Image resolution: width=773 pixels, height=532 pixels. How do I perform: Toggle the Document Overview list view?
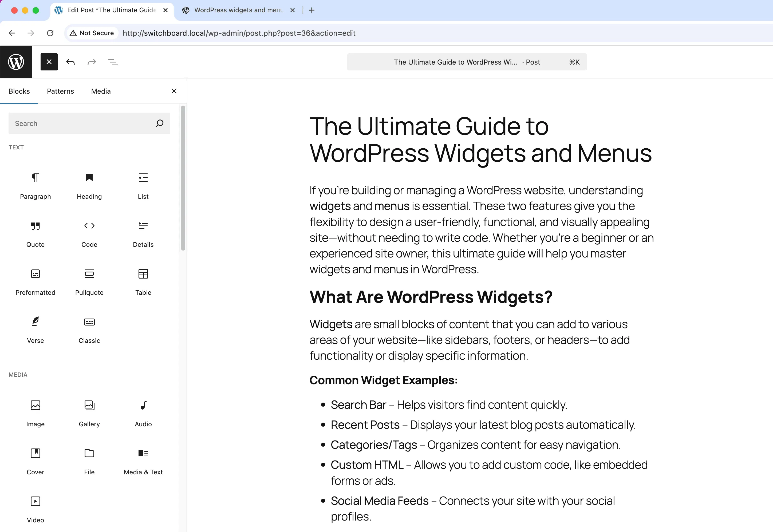tap(113, 62)
